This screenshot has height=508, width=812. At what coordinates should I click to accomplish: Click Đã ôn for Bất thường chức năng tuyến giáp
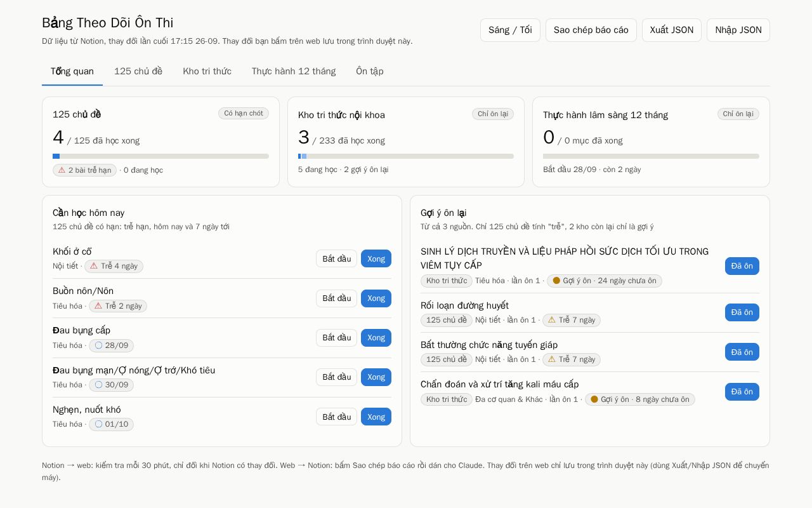(x=742, y=352)
